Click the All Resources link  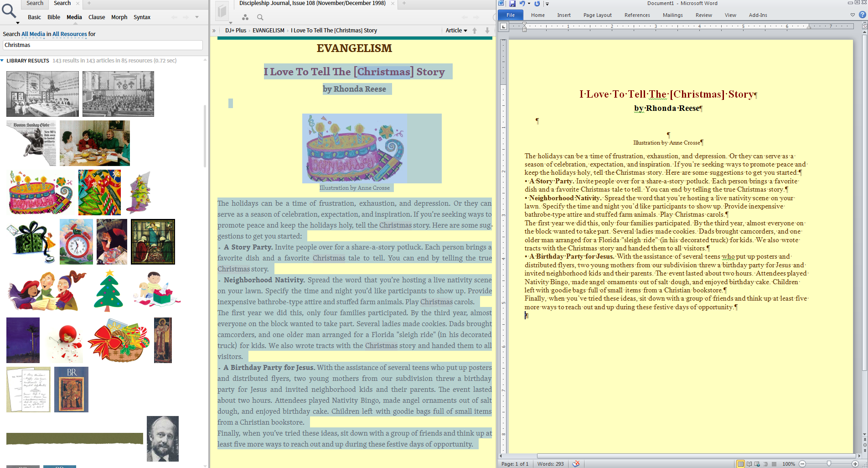coord(70,34)
